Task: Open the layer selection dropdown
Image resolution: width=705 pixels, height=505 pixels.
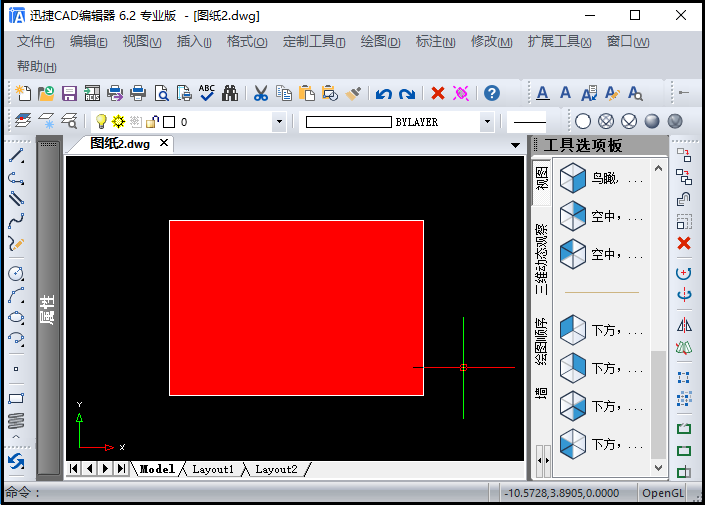Action: [279, 121]
